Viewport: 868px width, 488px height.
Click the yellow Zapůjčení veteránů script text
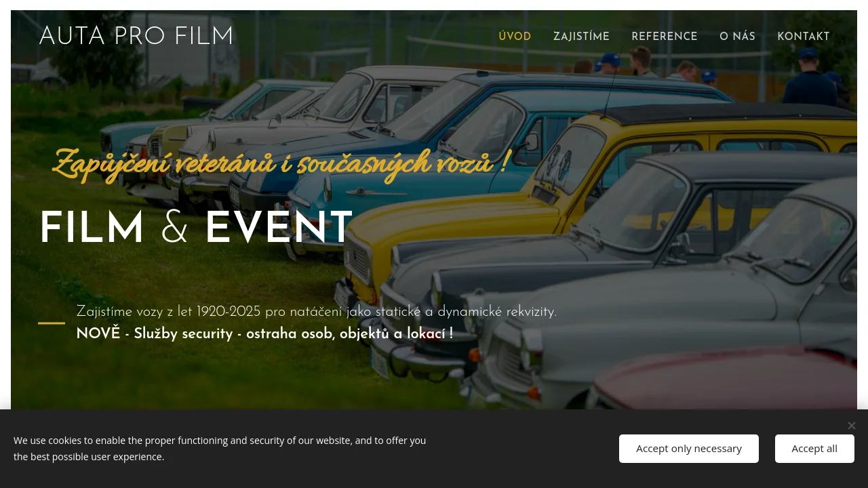pyautogui.click(x=281, y=163)
